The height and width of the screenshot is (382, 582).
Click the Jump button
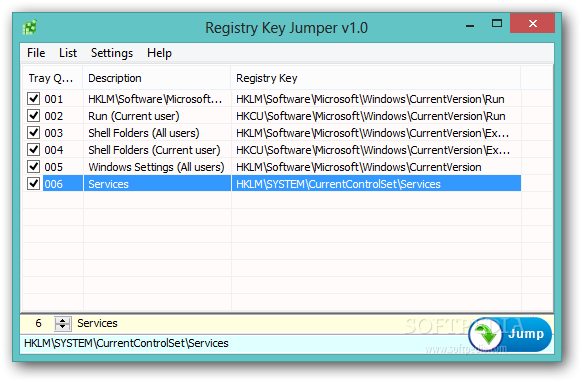[510, 334]
